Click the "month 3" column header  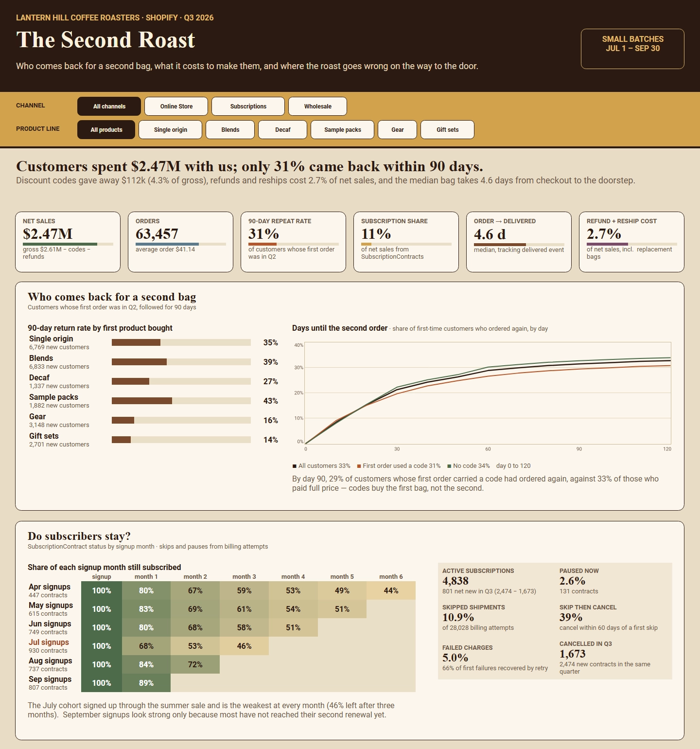coord(244,577)
